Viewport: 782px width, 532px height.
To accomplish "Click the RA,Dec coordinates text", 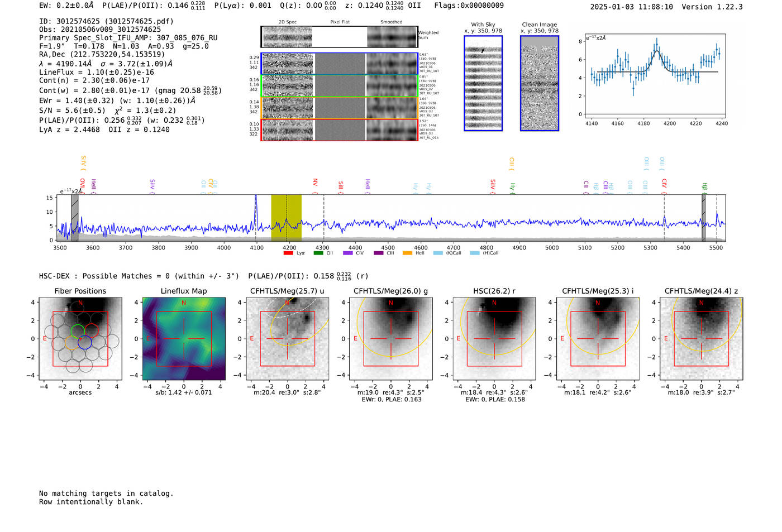I will [102, 55].
